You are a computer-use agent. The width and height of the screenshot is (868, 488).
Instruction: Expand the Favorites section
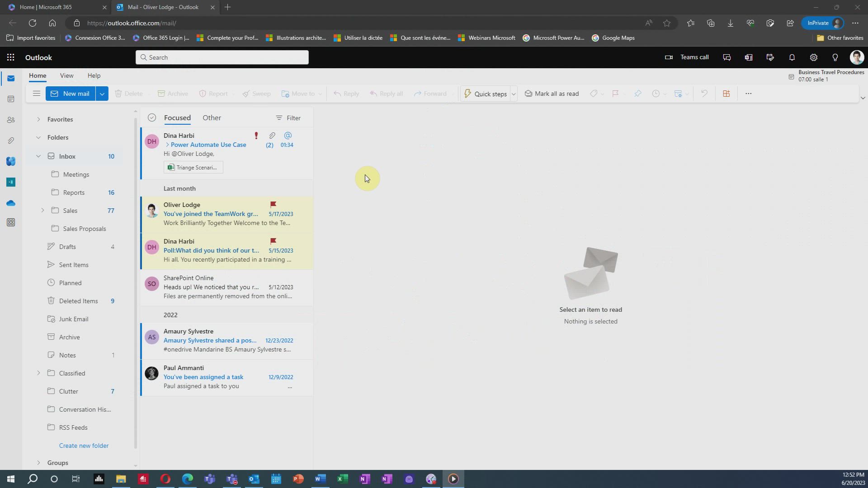tap(38, 119)
